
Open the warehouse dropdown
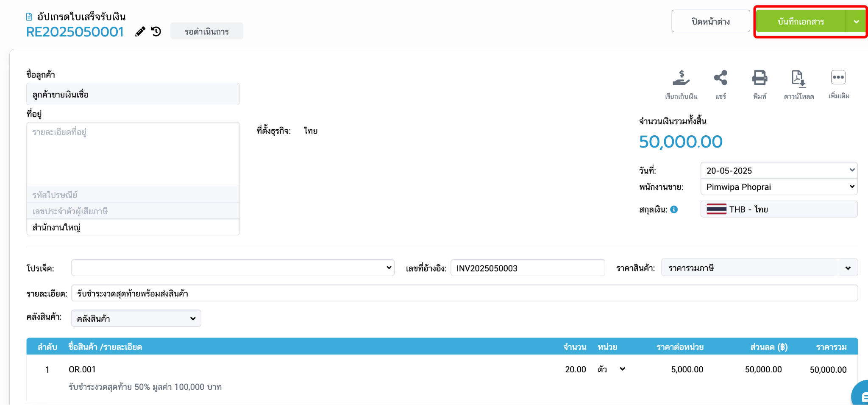(x=136, y=318)
